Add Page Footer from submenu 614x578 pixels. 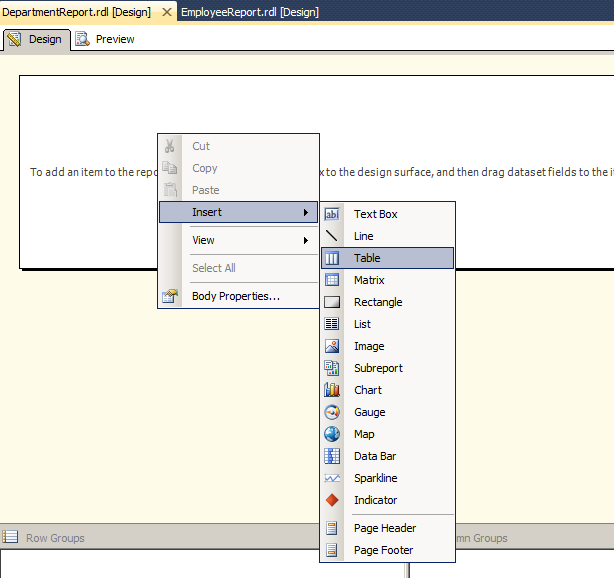coord(387,550)
